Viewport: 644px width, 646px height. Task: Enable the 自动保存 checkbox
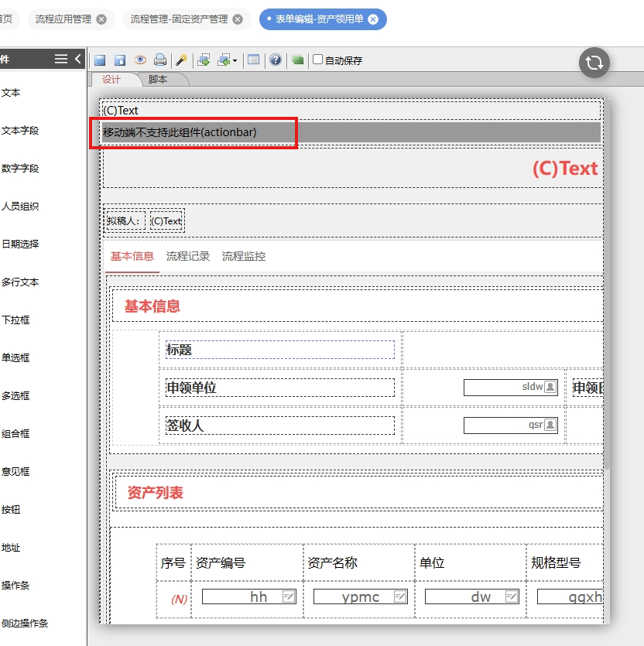(317, 60)
